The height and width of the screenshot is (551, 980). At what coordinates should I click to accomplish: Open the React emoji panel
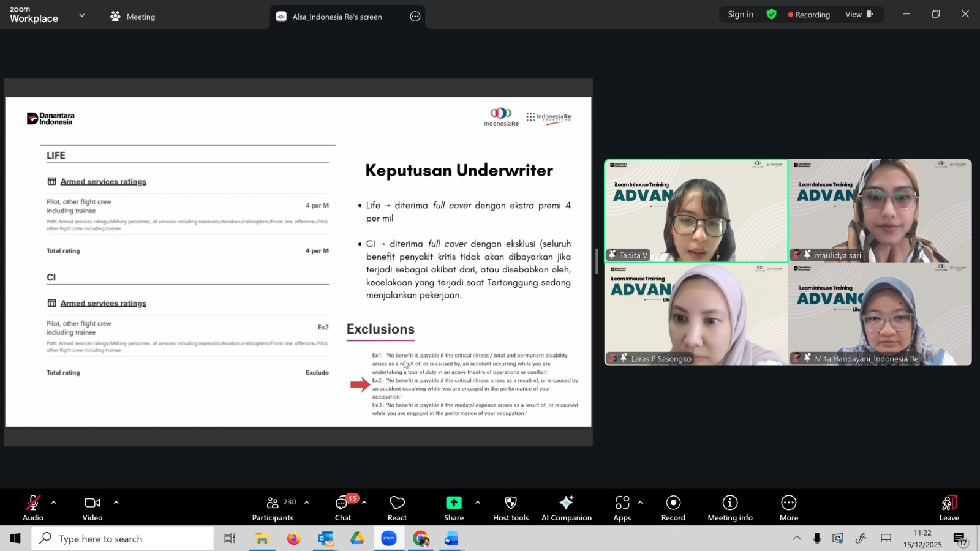(x=397, y=508)
